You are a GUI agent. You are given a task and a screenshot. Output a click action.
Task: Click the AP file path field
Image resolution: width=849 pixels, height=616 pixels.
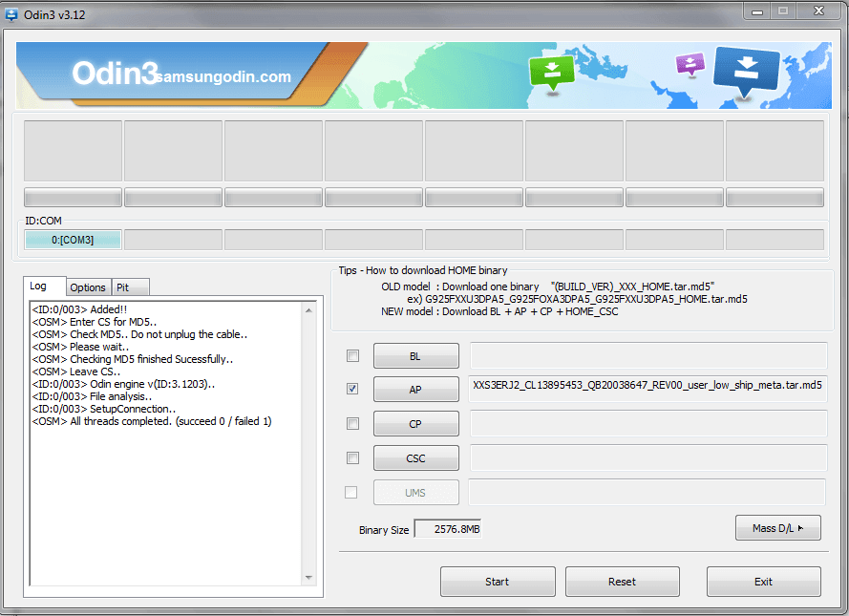pyautogui.click(x=648, y=390)
